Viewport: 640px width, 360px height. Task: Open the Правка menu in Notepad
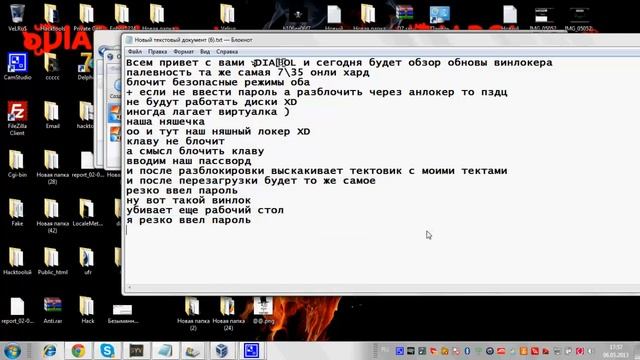click(x=158, y=52)
